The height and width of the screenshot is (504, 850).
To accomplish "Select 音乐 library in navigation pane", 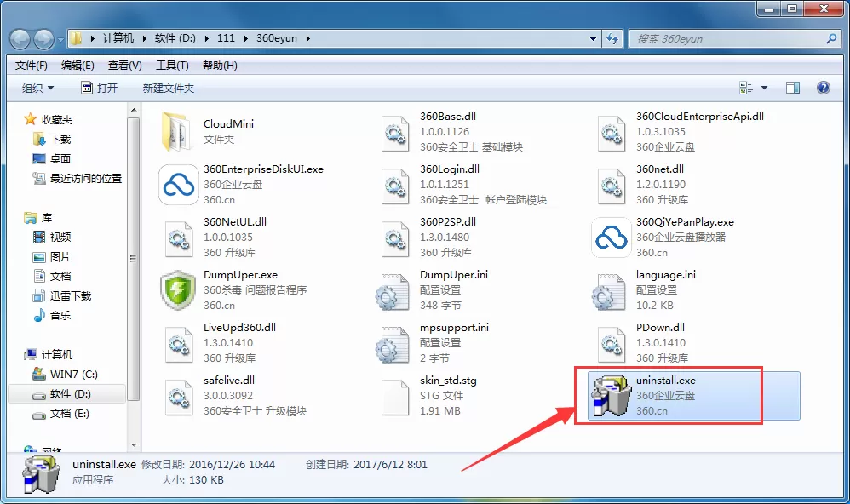I will [x=51, y=315].
